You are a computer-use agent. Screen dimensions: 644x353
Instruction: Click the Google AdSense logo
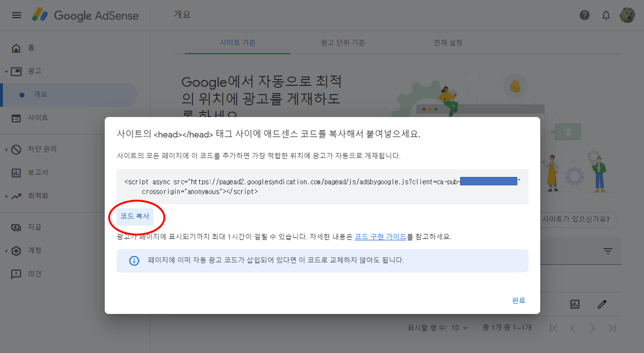click(85, 15)
